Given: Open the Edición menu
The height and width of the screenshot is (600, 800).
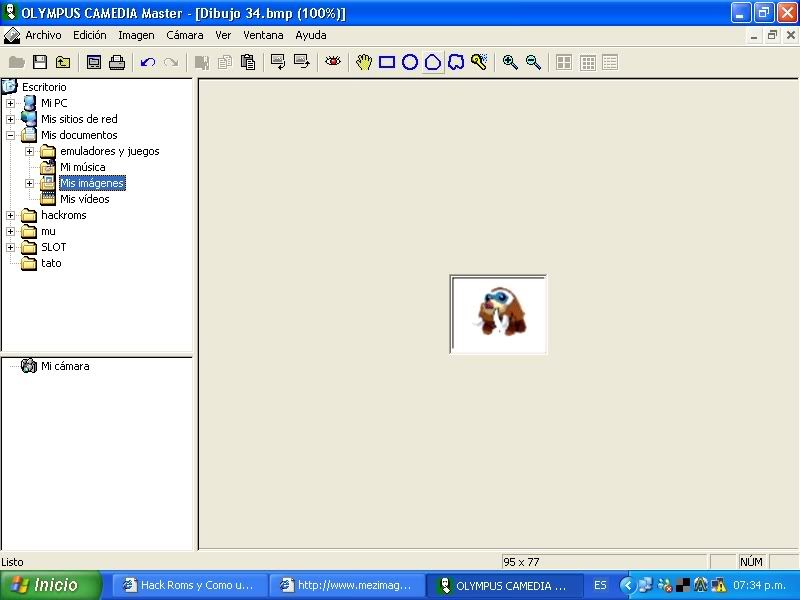Looking at the screenshot, I should pos(90,35).
